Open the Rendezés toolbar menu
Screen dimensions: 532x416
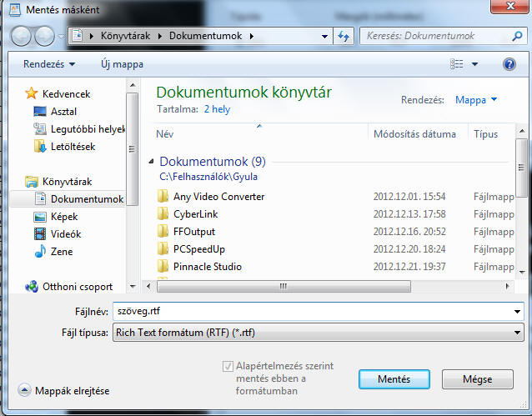tap(49, 64)
